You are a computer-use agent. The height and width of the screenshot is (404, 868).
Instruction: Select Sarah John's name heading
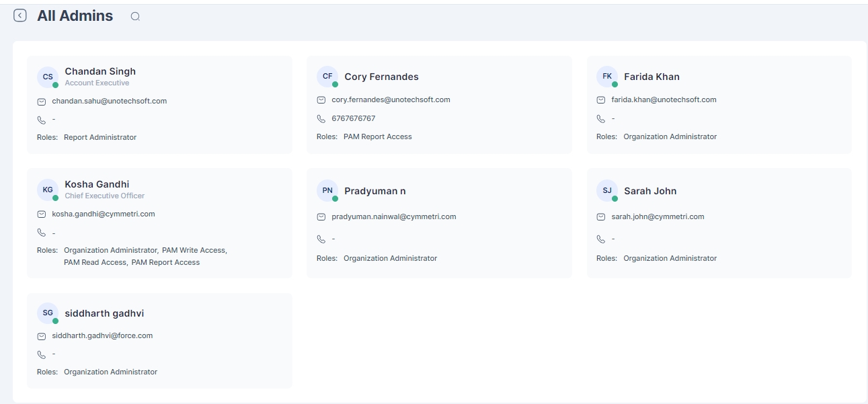(x=650, y=191)
